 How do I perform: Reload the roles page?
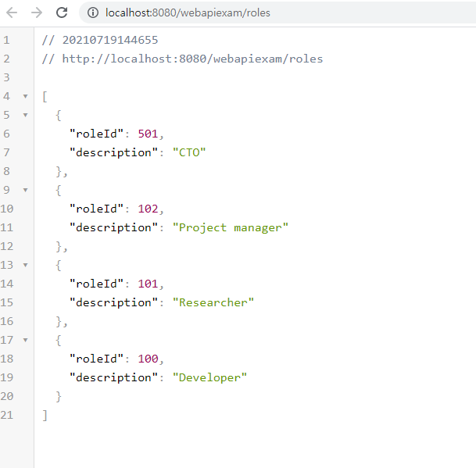[x=62, y=13]
